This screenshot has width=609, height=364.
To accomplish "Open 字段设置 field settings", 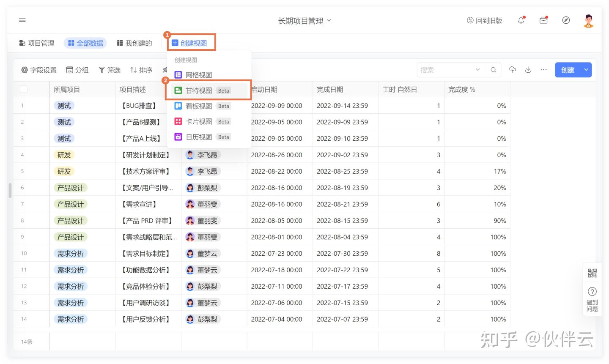I will (x=39, y=70).
